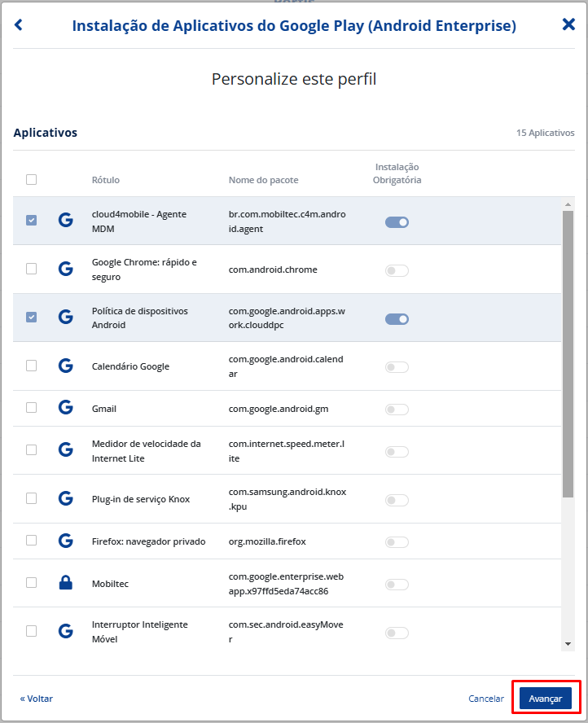588x723 pixels.
Task: Uncheck Política de dispositivos Android checkbox
Action: [x=32, y=318]
